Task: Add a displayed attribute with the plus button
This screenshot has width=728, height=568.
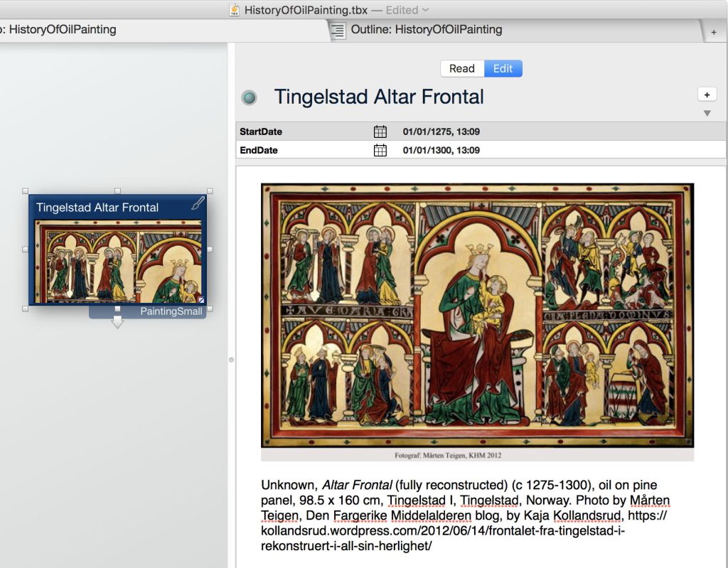Action: tap(707, 95)
